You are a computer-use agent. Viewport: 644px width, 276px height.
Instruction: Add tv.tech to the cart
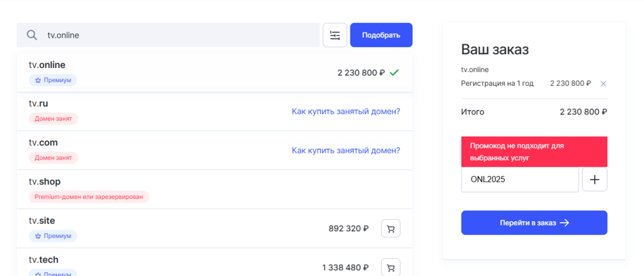pos(391,268)
